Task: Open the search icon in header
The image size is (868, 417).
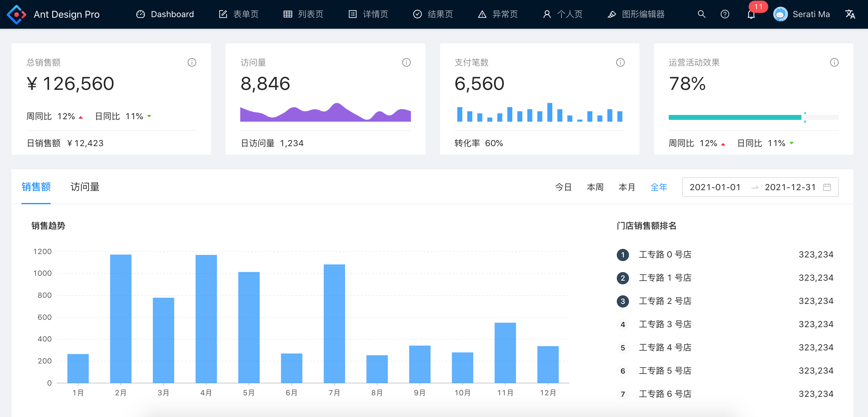Action: pos(701,14)
